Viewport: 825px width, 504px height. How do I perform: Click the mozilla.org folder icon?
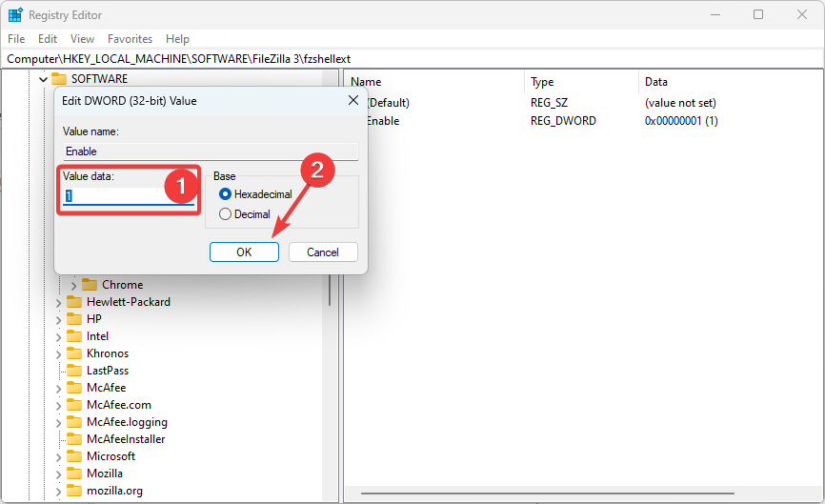[x=74, y=491]
